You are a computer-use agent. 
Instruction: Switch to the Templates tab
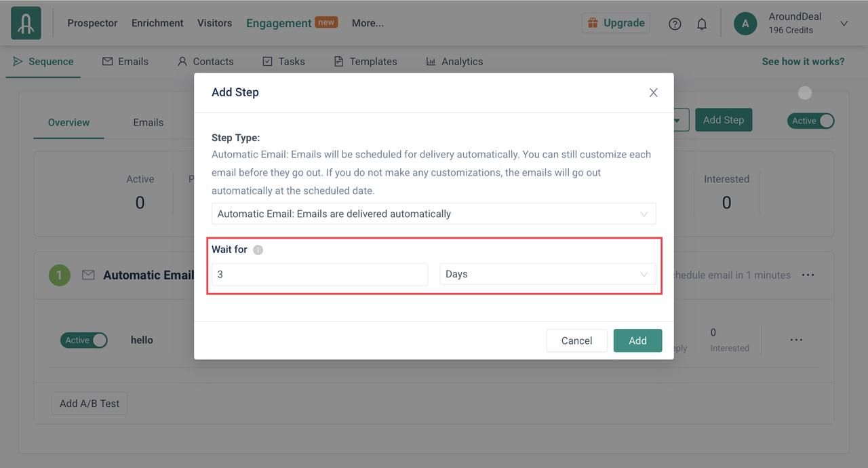[366, 62]
